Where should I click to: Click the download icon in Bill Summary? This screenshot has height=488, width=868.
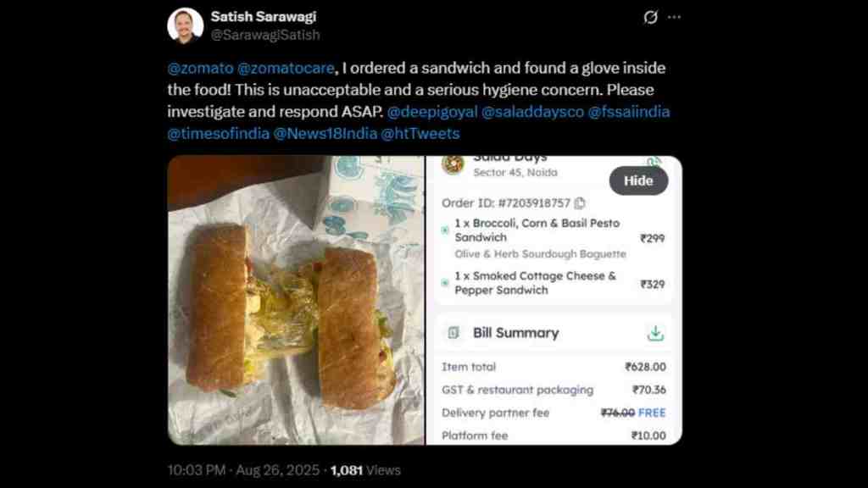point(655,333)
